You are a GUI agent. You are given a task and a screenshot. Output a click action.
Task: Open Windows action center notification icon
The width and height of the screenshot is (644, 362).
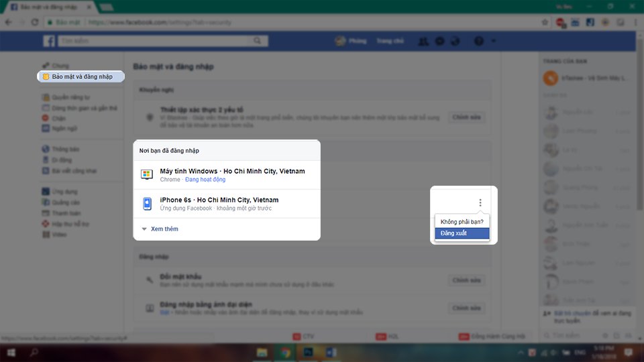[x=629, y=353]
